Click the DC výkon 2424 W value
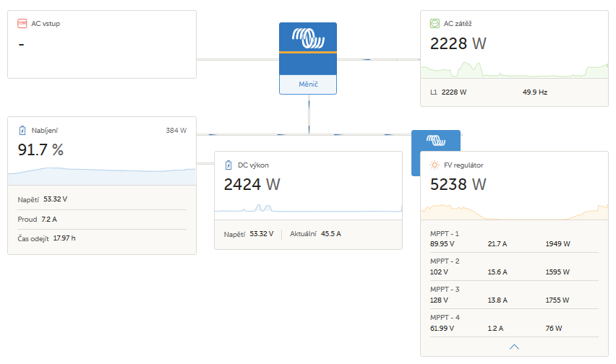Viewport: 616px width, 364px height. (252, 184)
